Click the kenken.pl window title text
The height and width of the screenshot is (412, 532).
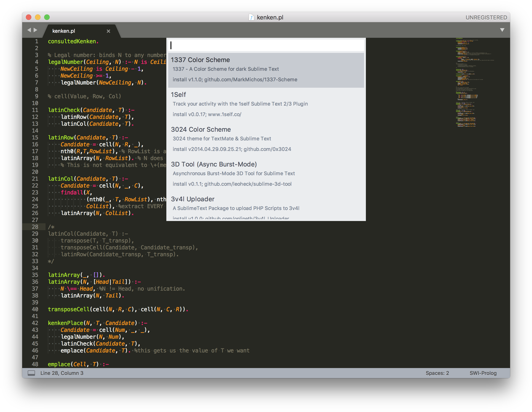(270, 18)
